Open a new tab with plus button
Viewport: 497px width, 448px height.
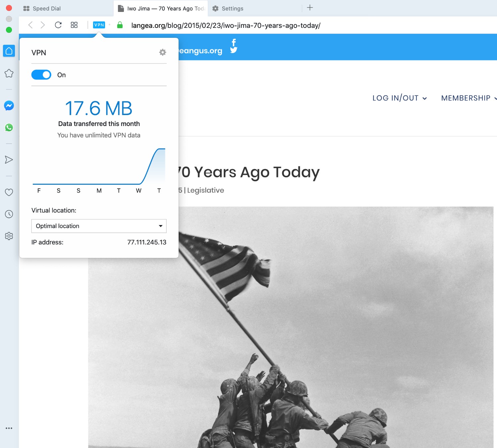310,8
